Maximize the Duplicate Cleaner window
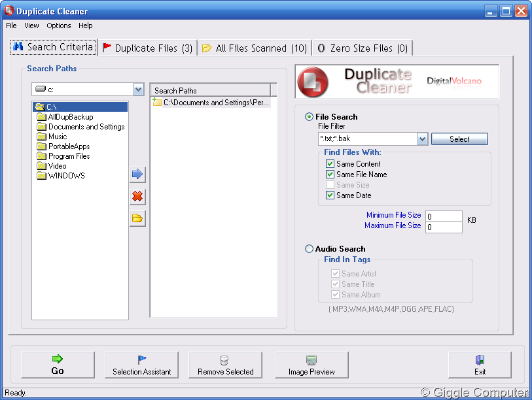This screenshot has width=532, height=400. (x=506, y=11)
